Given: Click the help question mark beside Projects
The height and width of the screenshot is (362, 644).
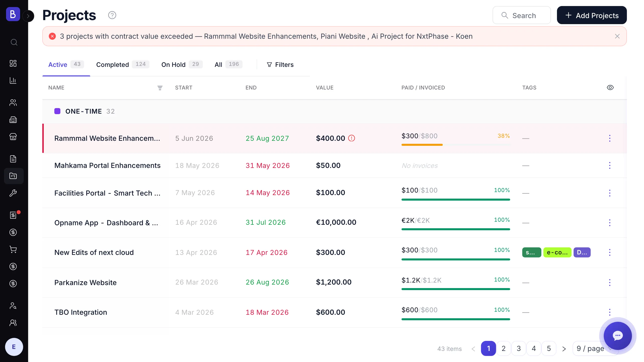Looking at the screenshot, I should click(x=112, y=15).
